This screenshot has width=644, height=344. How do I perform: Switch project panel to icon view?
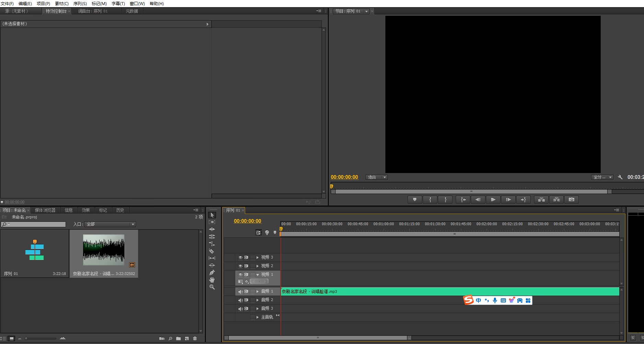[11, 339]
